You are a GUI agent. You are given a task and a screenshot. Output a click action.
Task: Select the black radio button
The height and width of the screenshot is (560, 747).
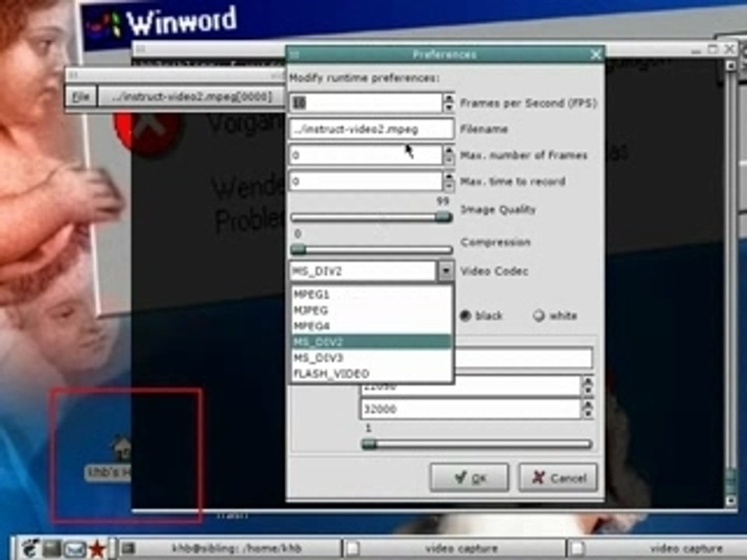click(x=465, y=316)
